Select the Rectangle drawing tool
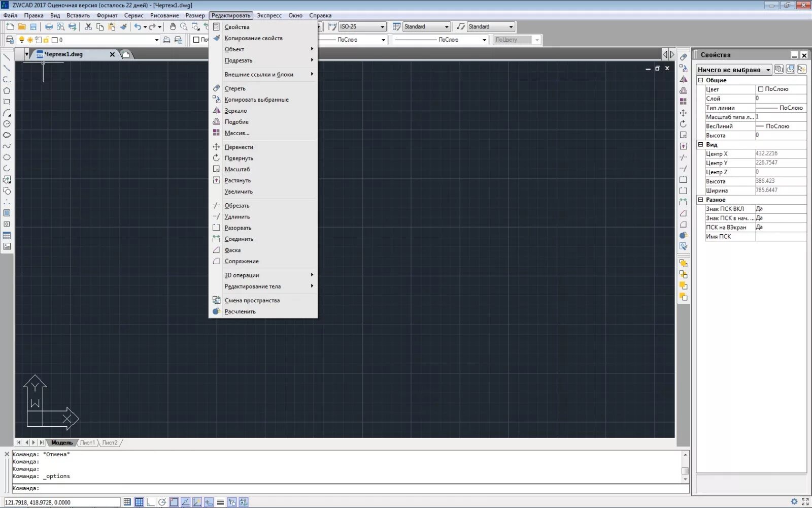 tap(7, 102)
